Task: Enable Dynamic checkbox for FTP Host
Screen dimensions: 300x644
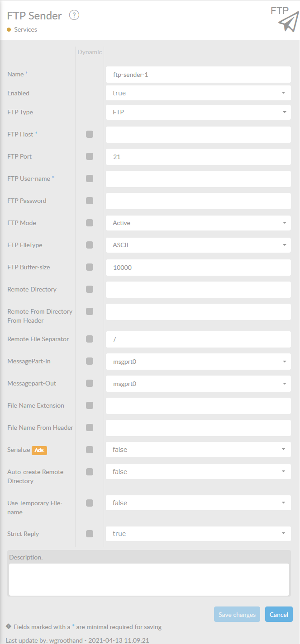Action: [90, 134]
